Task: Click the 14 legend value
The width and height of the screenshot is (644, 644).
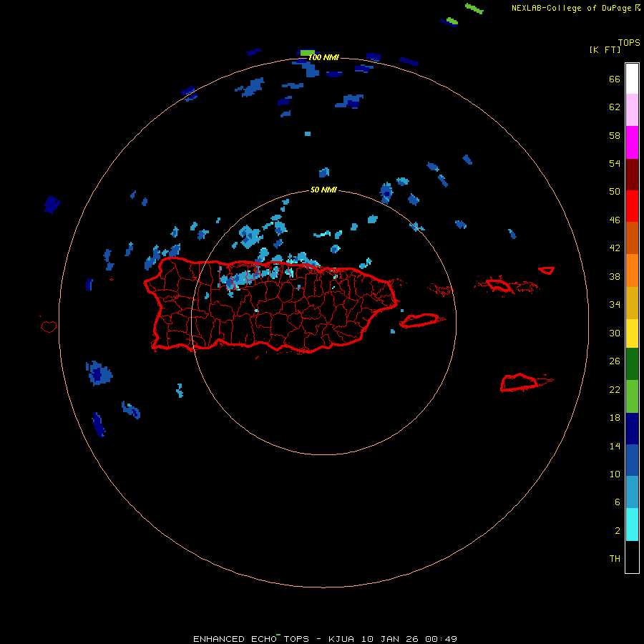Action: (x=615, y=446)
